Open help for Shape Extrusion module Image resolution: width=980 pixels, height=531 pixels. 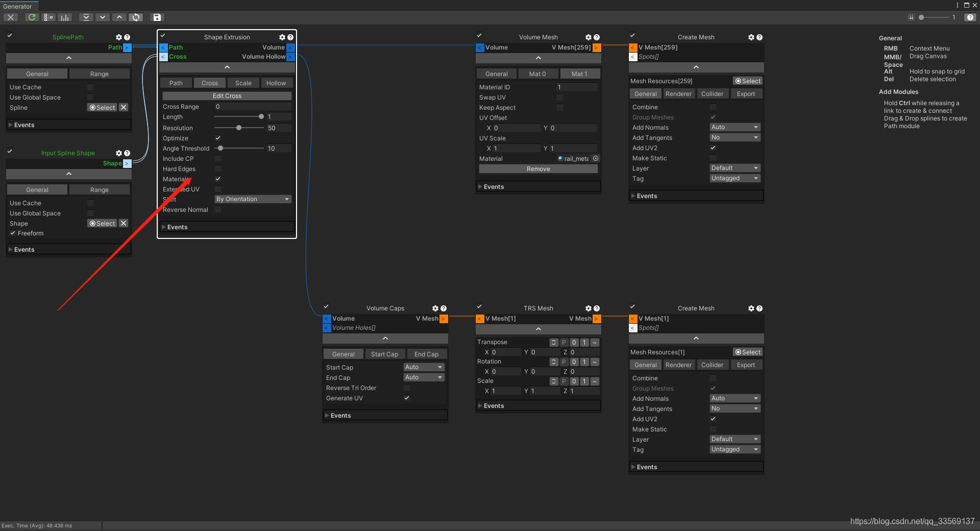(x=290, y=37)
